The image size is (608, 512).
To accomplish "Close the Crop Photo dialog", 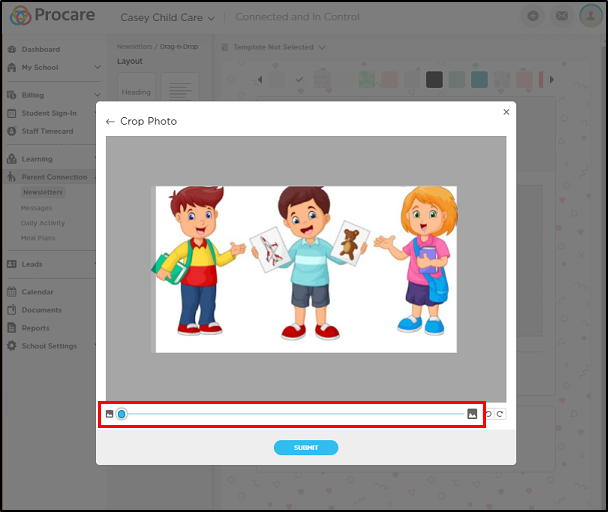I will 506,112.
